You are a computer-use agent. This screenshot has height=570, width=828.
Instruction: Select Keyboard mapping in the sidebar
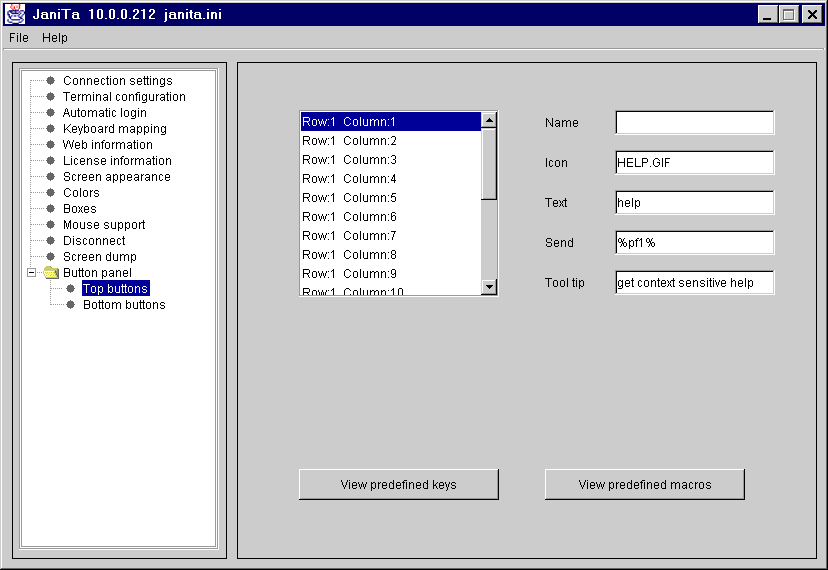click(114, 129)
